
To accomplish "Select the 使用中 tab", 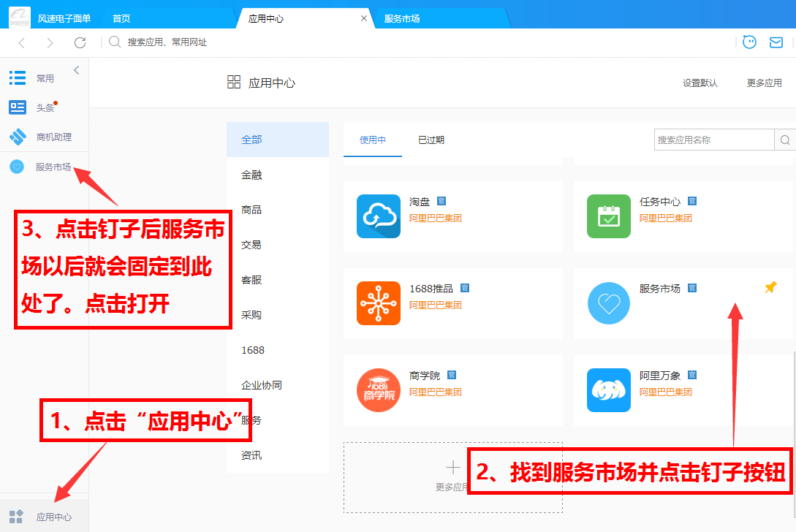I will pyautogui.click(x=373, y=140).
